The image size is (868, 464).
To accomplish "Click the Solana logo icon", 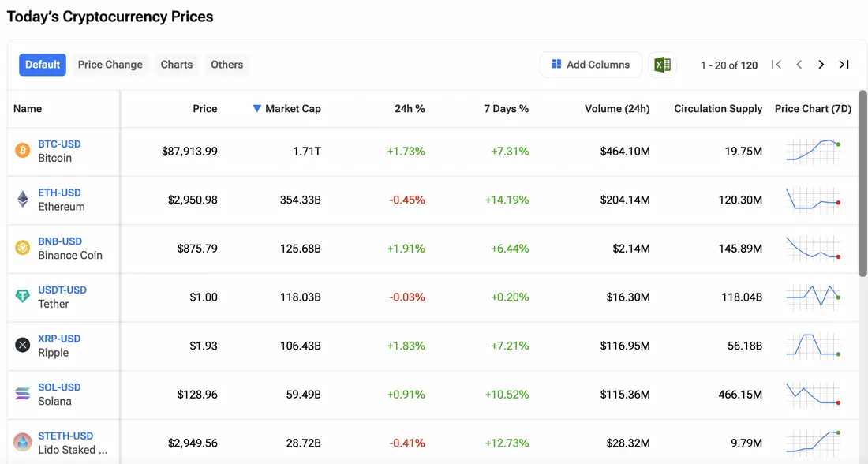I will pos(23,394).
